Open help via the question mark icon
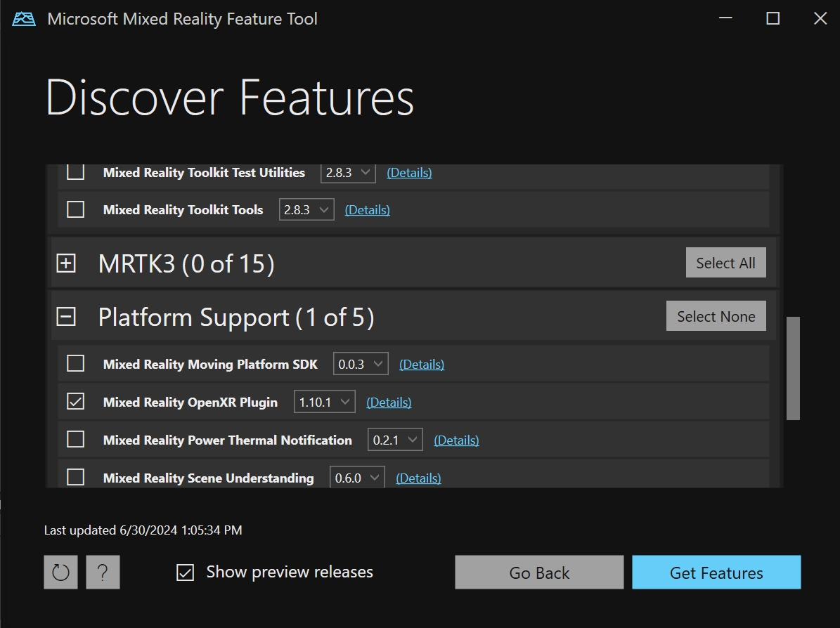The image size is (840, 628). 103,572
